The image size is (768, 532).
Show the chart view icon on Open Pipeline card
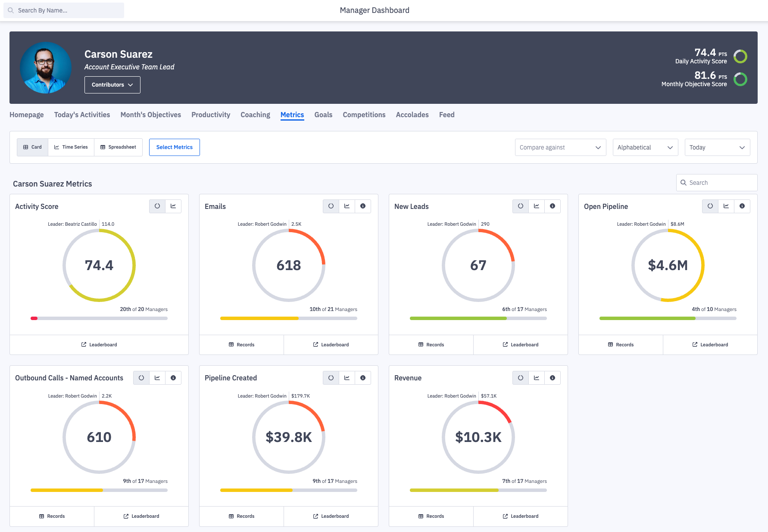pyautogui.click(x=726, y=206)
